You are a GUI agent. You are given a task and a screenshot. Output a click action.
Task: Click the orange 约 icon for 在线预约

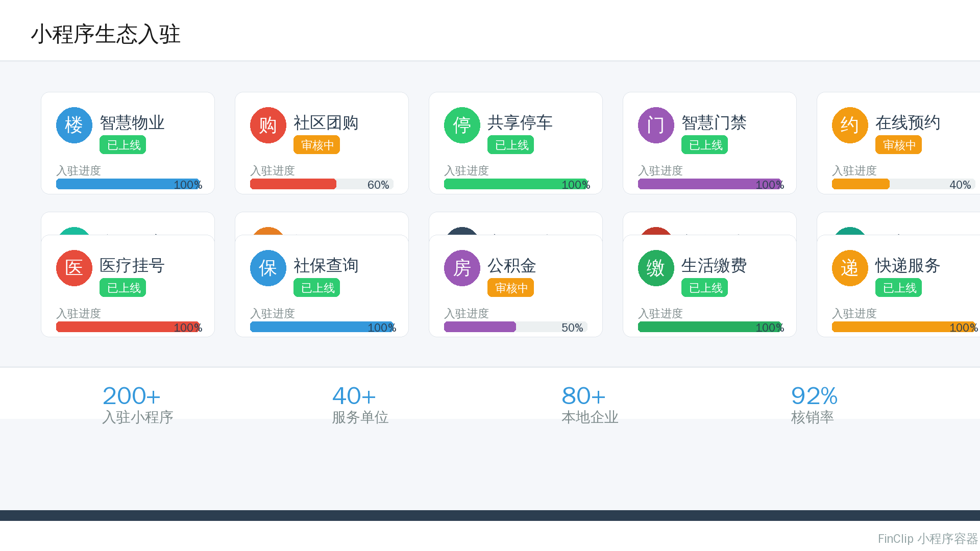(x=850, y=125)
